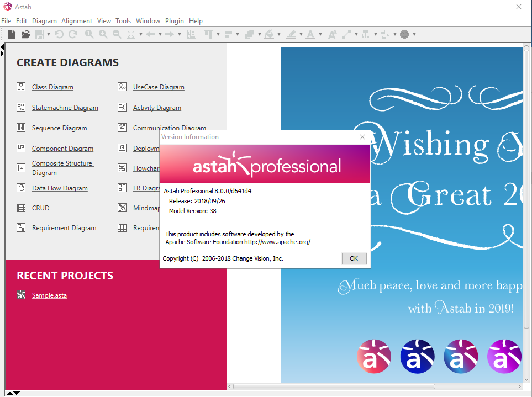
Task: Click the Class Diagram icon
Action: [x=21, y=87]
